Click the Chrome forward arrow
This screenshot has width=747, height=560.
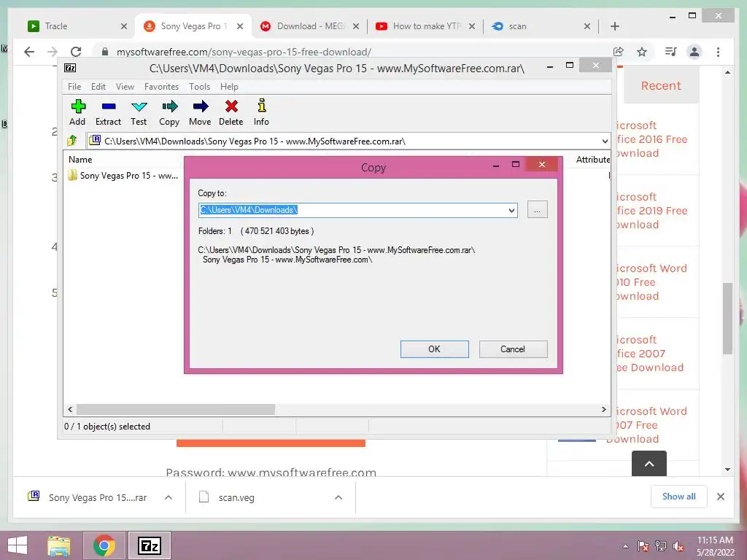point(53,52)
